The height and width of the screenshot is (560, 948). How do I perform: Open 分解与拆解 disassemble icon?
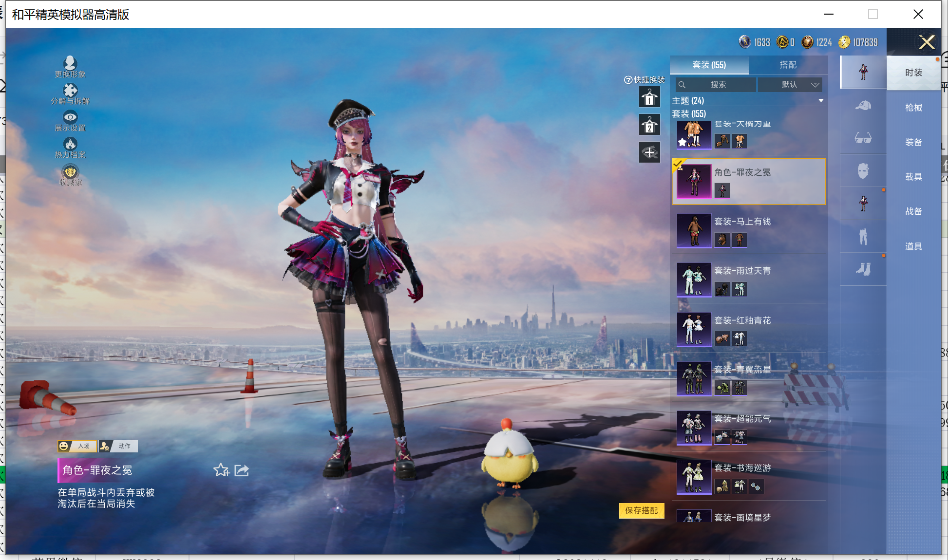(70, 91)
